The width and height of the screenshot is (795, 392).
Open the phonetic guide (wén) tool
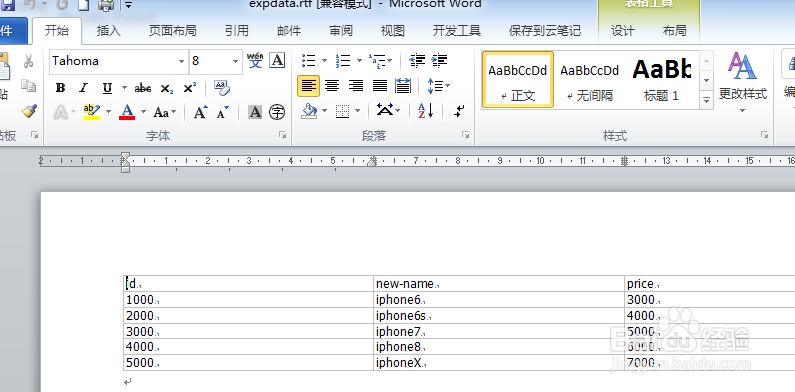[x=255, y=60]
